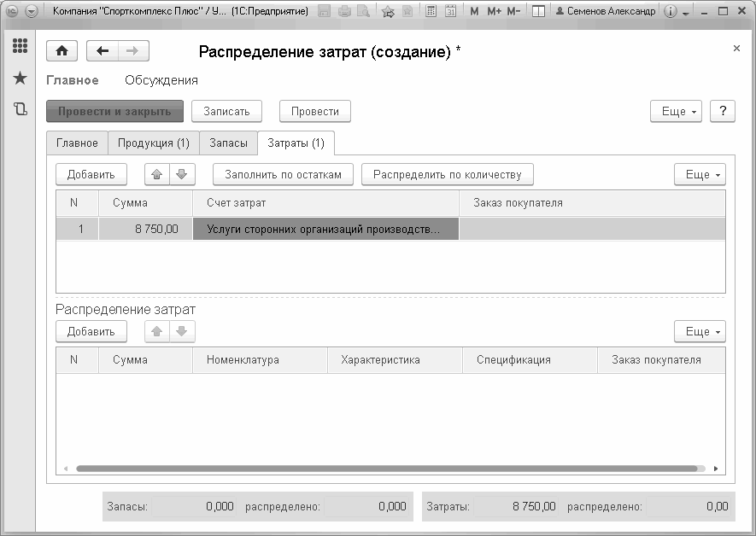Open help with the ? button
The height and width of the screenshot is (536, 756).
722,111
